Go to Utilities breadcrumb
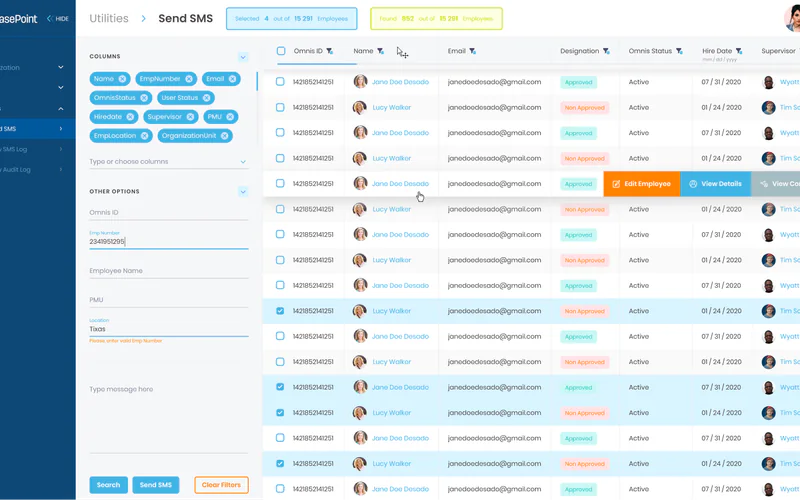This screenshot has height=500, width=800. tap(109, 18)
